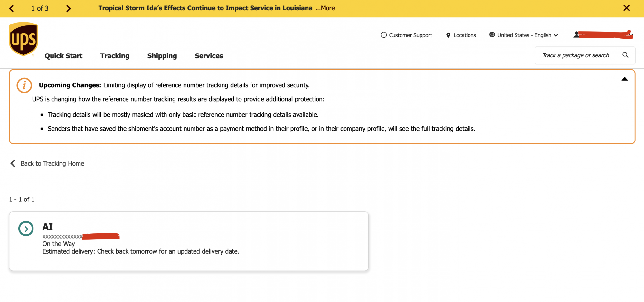Viewport: 644px width, 302px height.
Task: Open the Quick Start menu
Action: [63, 56]
